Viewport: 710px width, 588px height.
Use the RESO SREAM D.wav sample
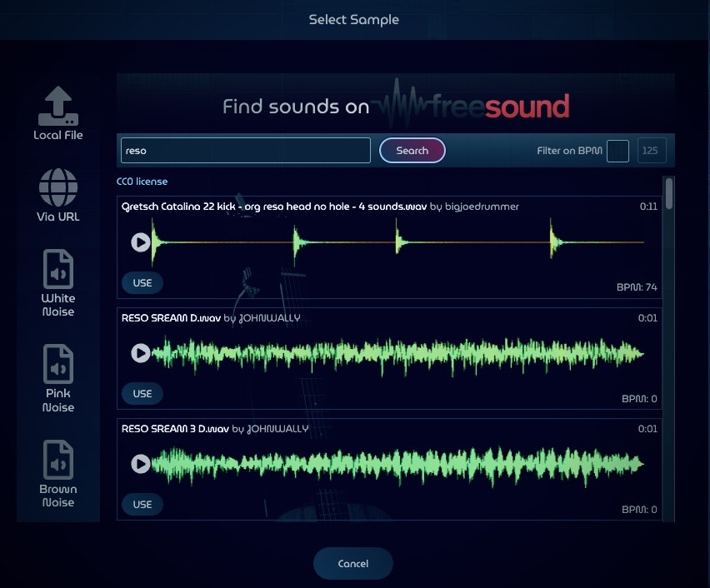coord(142,394)
